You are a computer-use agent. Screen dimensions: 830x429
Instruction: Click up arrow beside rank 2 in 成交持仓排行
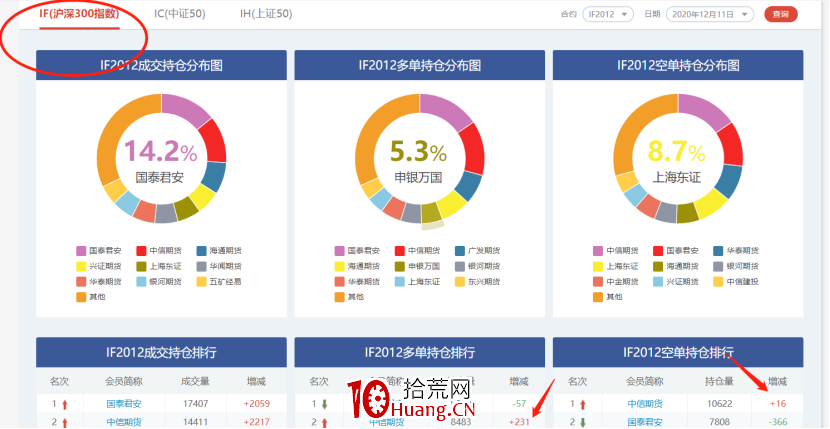point(65,423)
